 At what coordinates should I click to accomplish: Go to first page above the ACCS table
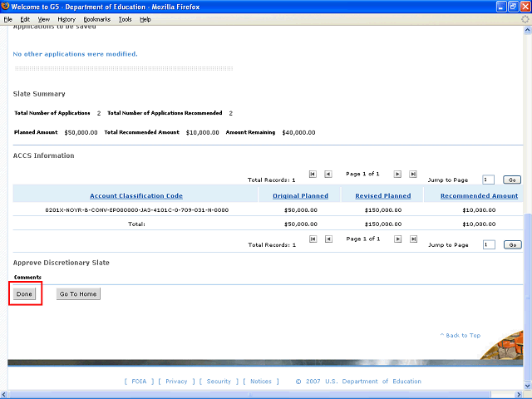(313, 174)
